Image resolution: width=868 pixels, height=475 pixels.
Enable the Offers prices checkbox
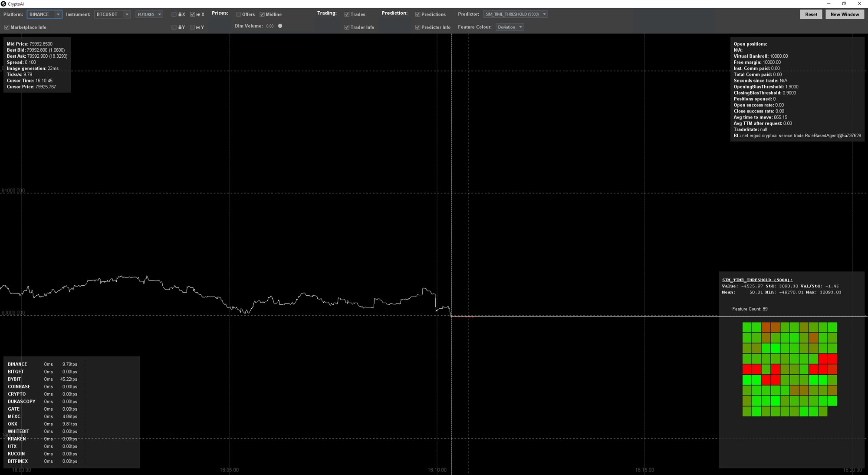click(238, 14)
